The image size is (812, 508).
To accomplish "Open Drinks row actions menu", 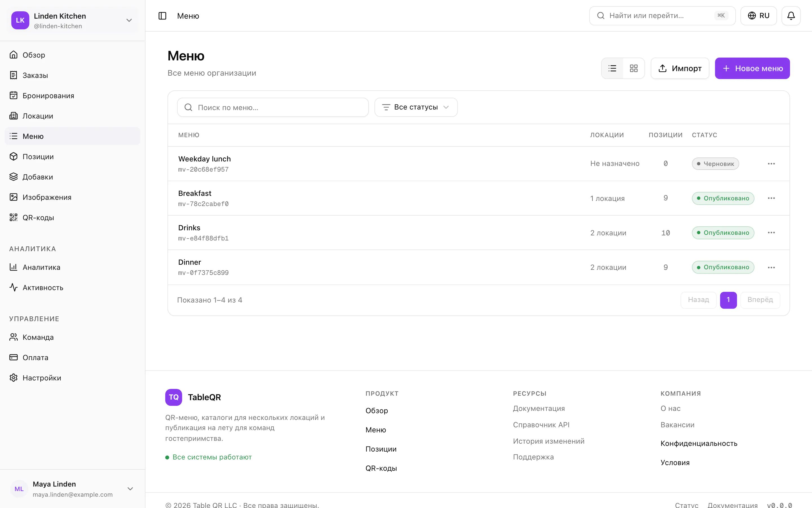I will tap(771, 233).
